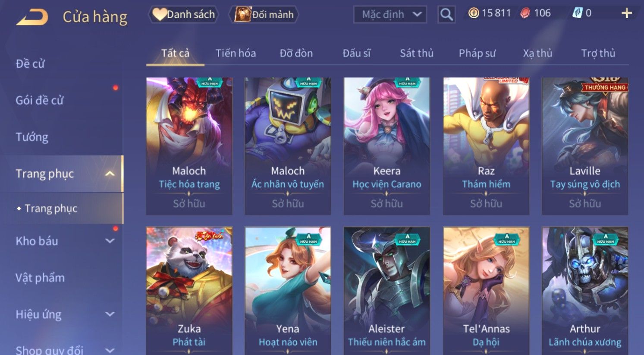Switch to the Sát thủ tab

416,53
